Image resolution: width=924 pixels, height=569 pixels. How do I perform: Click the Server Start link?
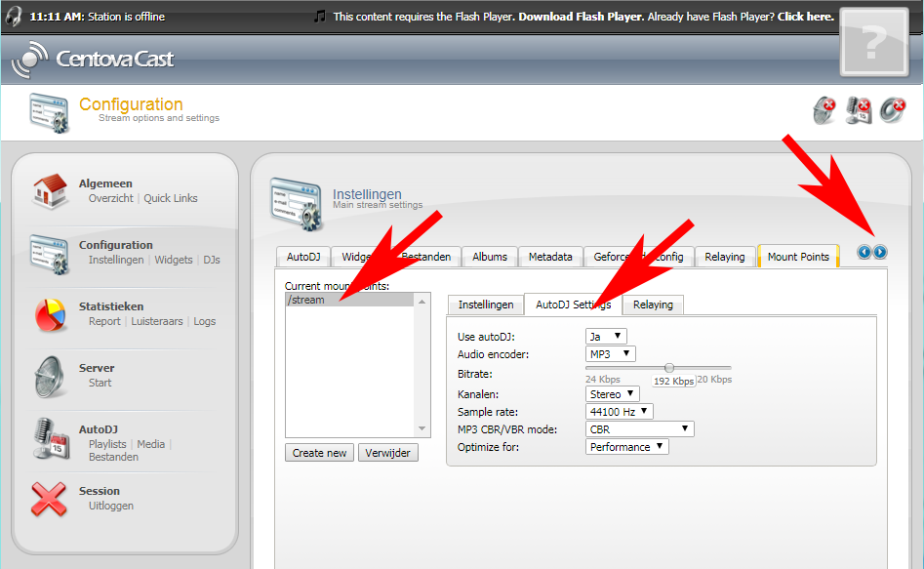pyautogui.click(x=100, y=383)
